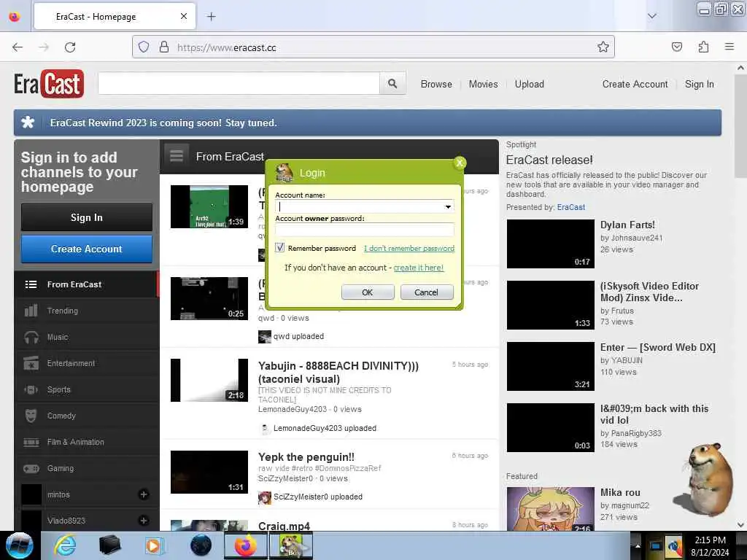
Task: Click the search magnifier button
Action: pos(392,84)
